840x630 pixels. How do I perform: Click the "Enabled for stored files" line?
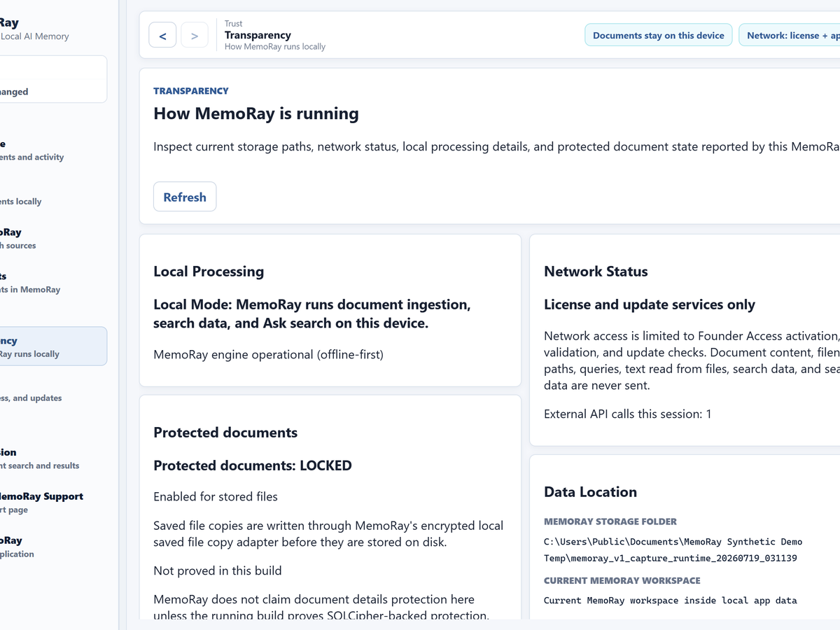[216, 496]
